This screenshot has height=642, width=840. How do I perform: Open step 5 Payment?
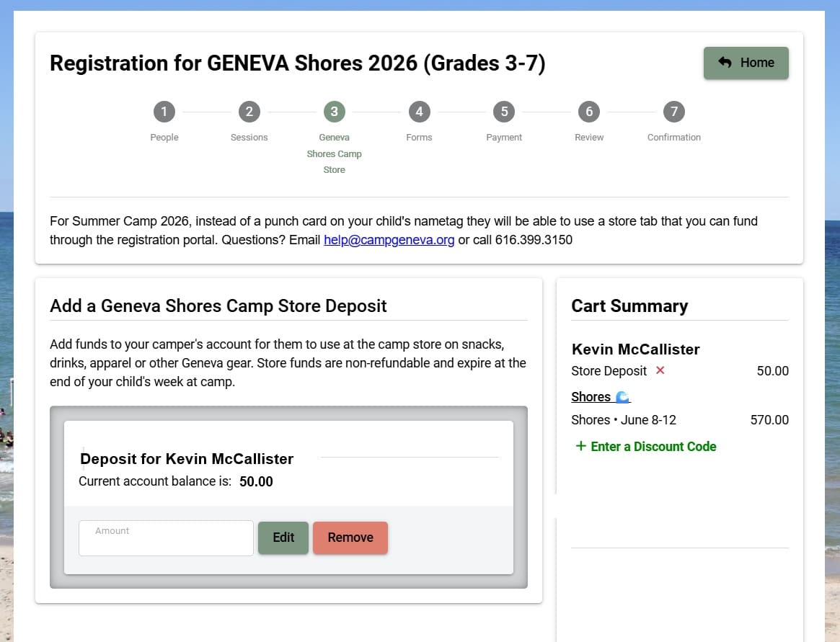pos(504,112)
